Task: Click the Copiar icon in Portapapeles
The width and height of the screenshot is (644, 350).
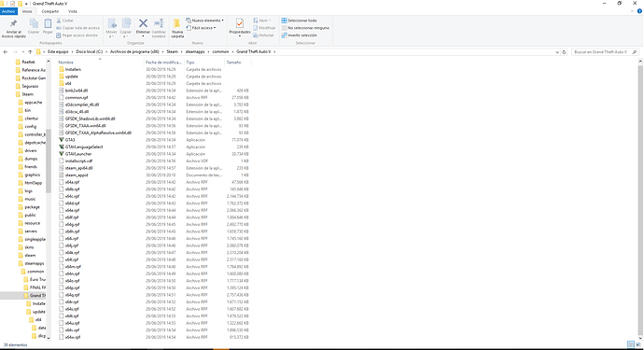Action: click(x=34, y=24)
